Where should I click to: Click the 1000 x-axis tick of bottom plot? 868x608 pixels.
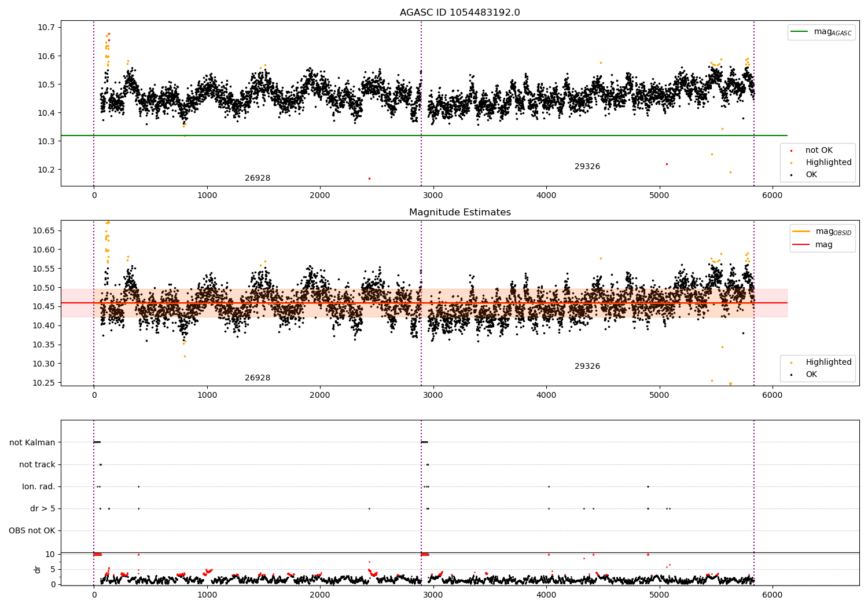[207, 595]
